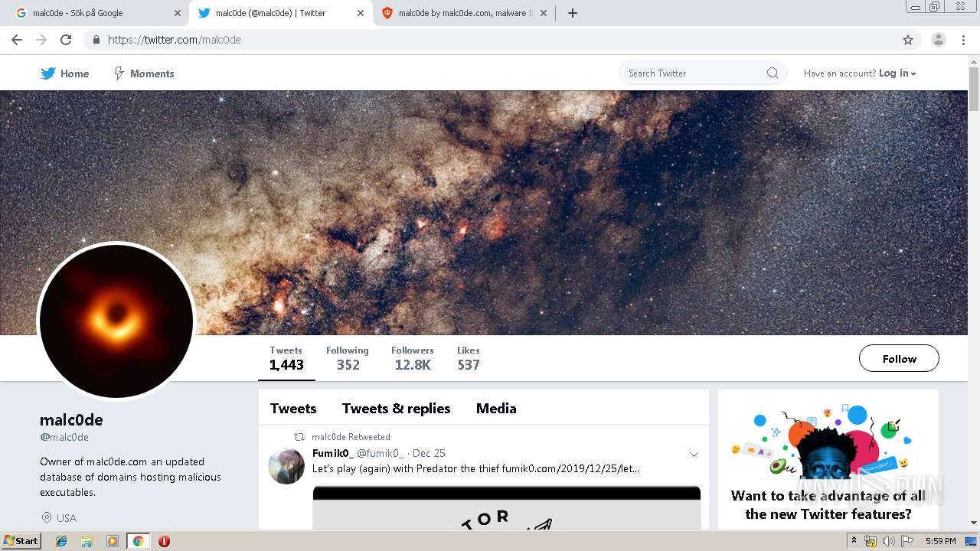Close the malc0de Google search tab

177,13
